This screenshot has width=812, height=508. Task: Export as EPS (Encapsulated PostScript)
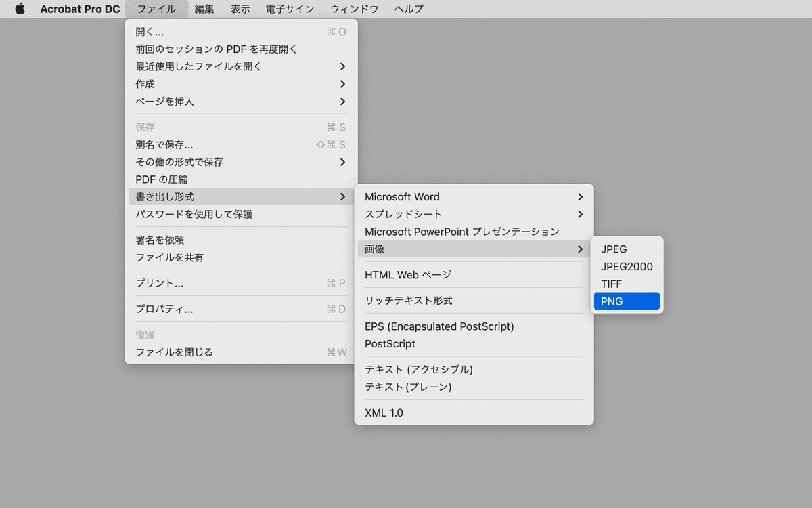pyautogui.click(x=474, y=326)
